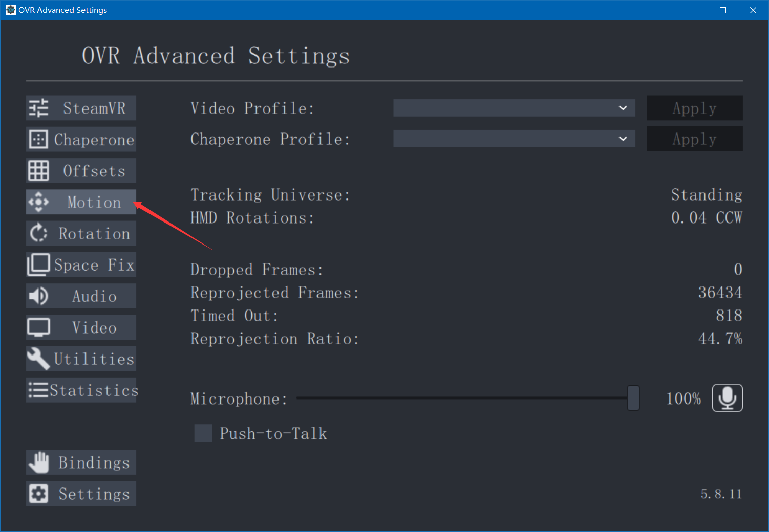Click the Rotation circular arrow icon

point(38,233)
